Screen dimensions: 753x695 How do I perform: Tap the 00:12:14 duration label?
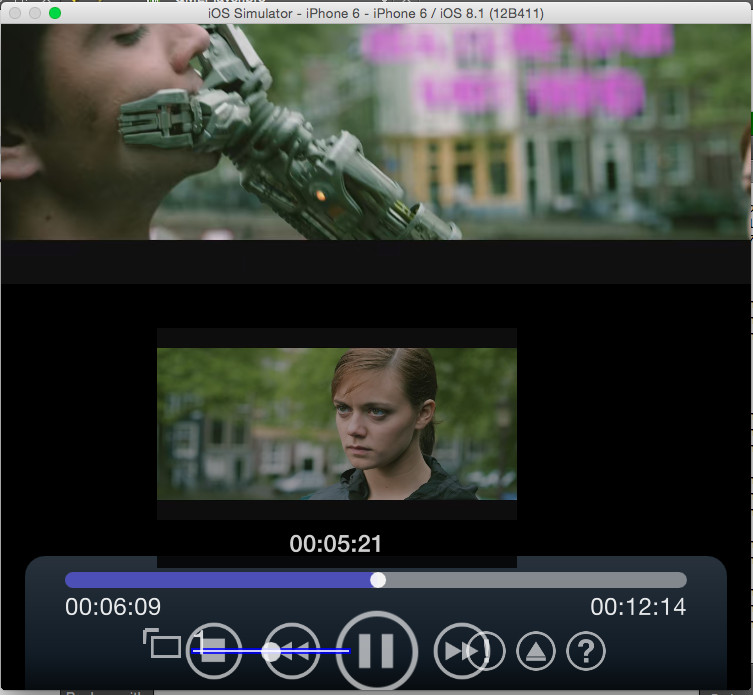[x=638, y=607]
